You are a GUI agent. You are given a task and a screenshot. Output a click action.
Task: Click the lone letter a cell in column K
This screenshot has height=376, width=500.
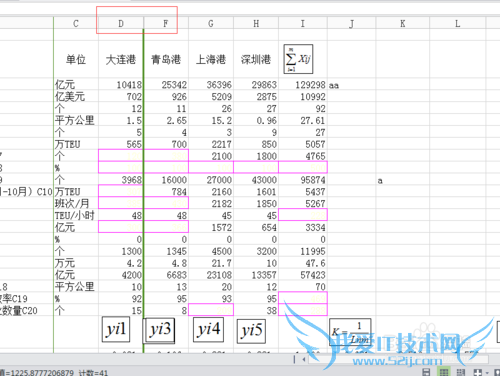coord(403,180)
